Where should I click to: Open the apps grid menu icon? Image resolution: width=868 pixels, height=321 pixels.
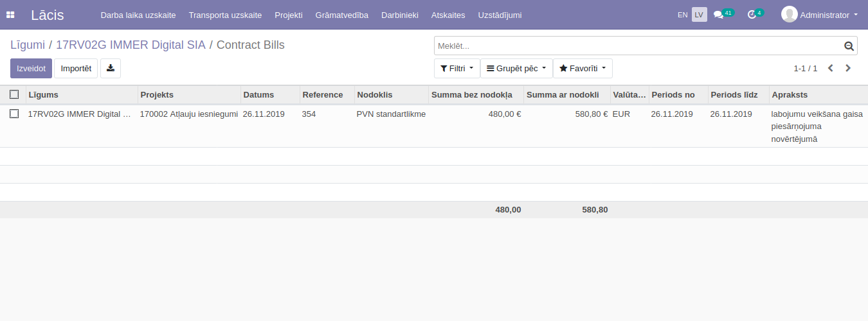coord(11,15)
